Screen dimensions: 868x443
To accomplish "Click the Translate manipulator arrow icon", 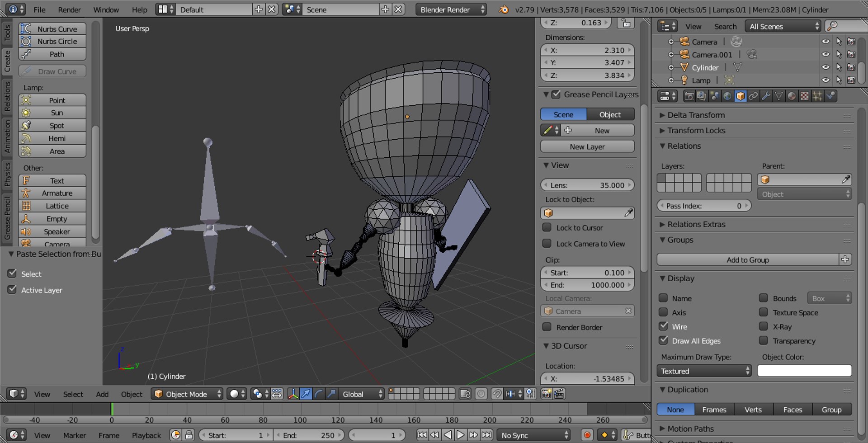I will pyautogui.click(x=306, y=394).
